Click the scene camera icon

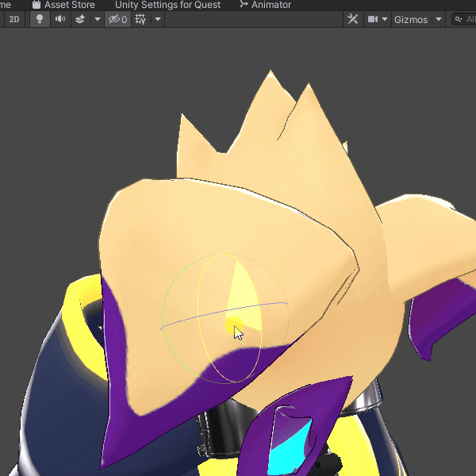point(373,19)
